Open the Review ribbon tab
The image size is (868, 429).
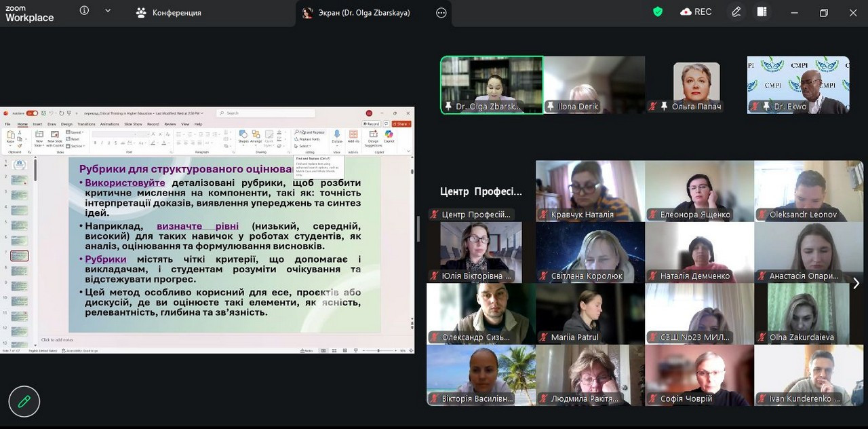pyautogui.click(x=170, y=124)
